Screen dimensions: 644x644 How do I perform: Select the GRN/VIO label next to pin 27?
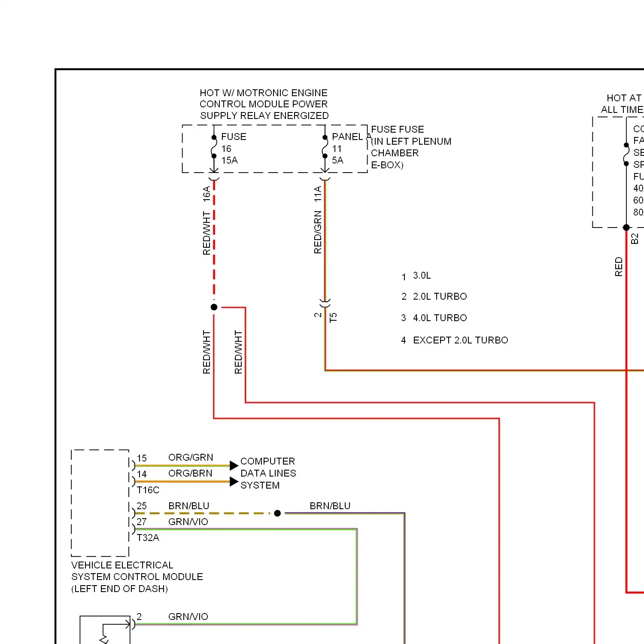(x=188, y=522)
